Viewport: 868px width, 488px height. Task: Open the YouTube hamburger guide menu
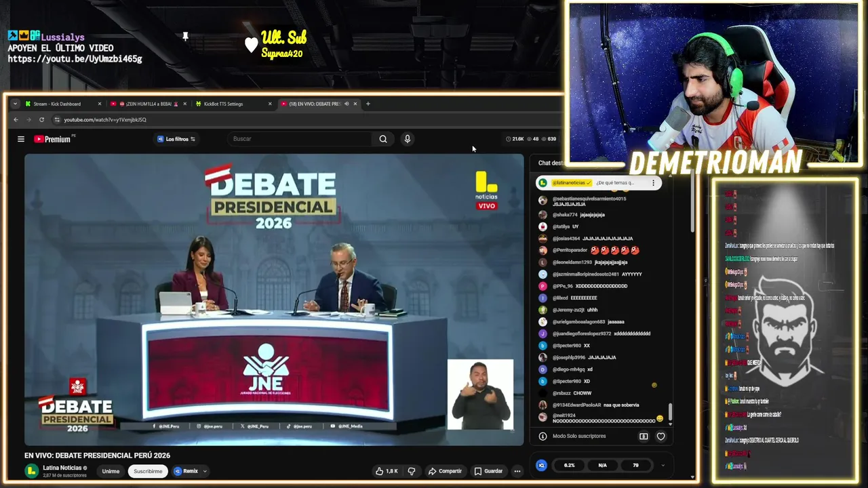[x=21, y=139]
